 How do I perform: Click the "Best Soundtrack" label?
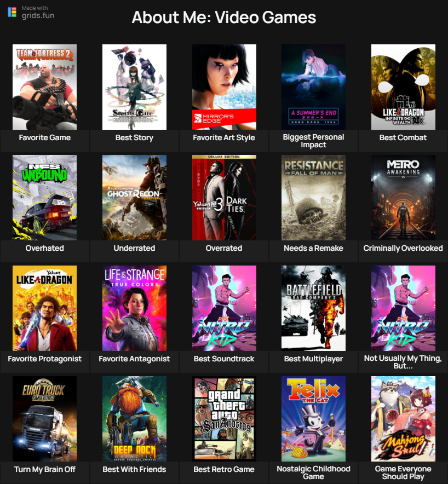coord(224,359)
